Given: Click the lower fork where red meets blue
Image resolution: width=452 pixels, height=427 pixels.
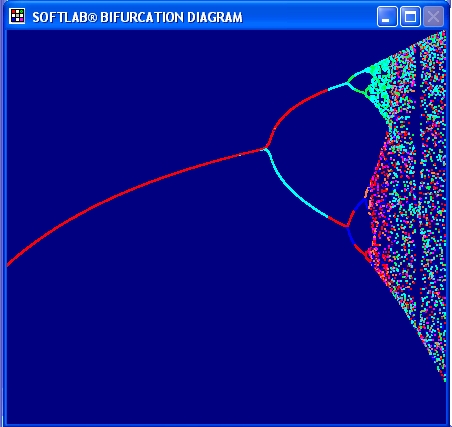Looking at the screenshot, I should (x=347, y=226).
